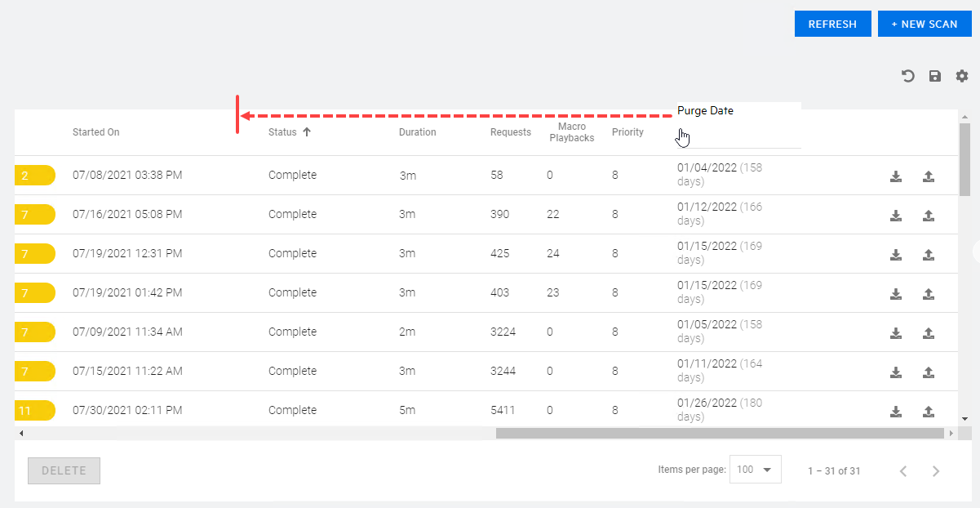The image size is (980, 508).
Task: Click the vertical scrollbar down arrow
Action: 964,419
